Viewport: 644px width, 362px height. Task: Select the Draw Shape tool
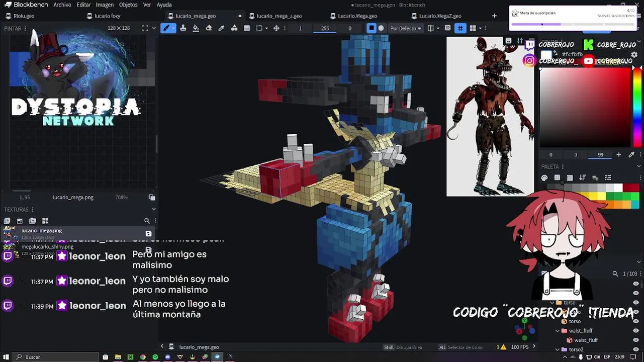point(234,28)
